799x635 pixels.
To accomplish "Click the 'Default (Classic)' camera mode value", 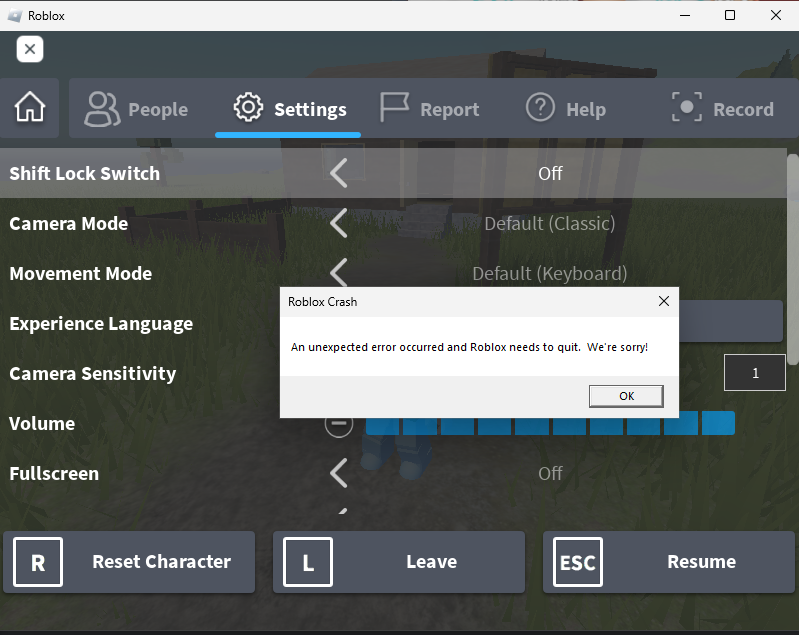I will [x=549, y=223].
